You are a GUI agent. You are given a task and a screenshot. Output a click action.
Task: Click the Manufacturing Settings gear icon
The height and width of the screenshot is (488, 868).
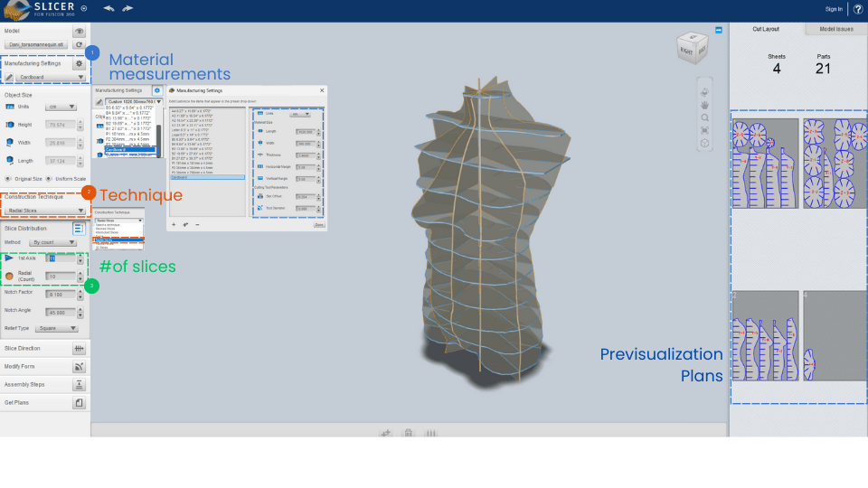(x=79, y=64)
